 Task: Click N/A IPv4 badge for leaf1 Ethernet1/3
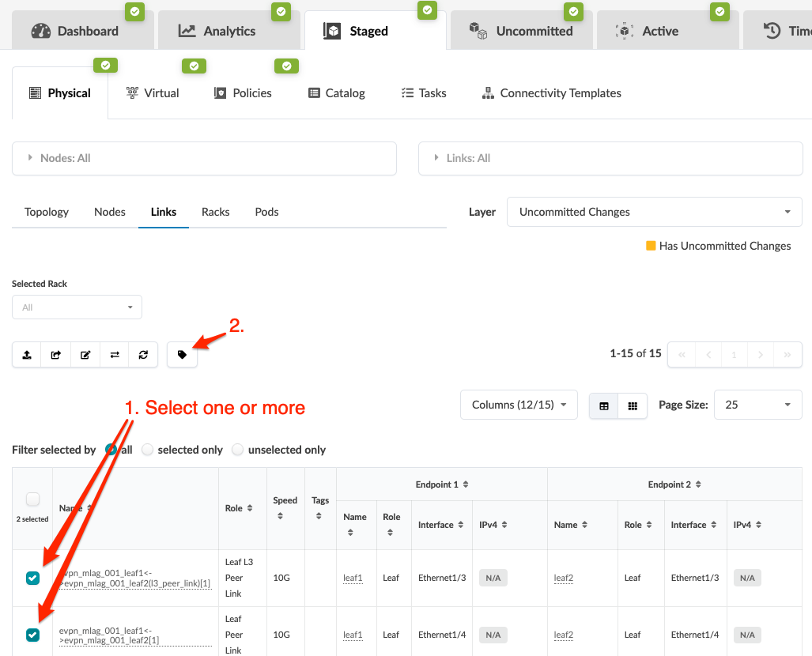click(493, 578)
